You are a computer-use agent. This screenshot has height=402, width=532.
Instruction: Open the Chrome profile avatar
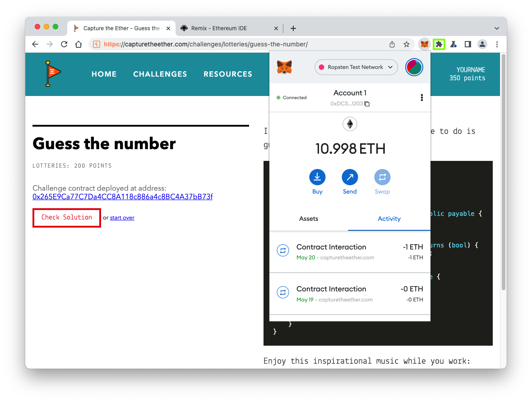pos(482,45)
